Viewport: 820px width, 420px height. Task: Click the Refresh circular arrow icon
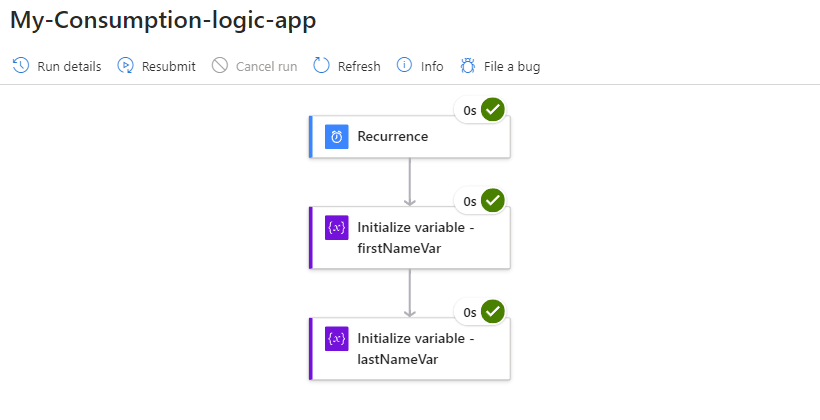[322, 66]
